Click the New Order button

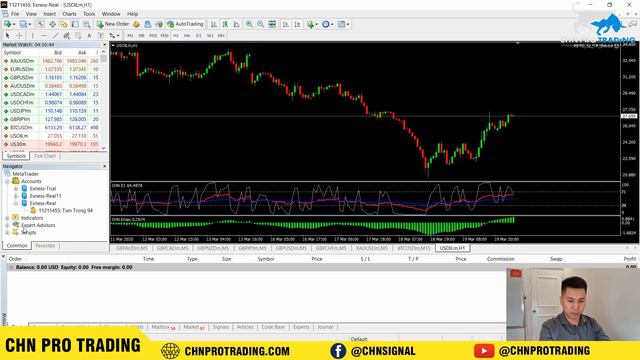tap(113, 24)
